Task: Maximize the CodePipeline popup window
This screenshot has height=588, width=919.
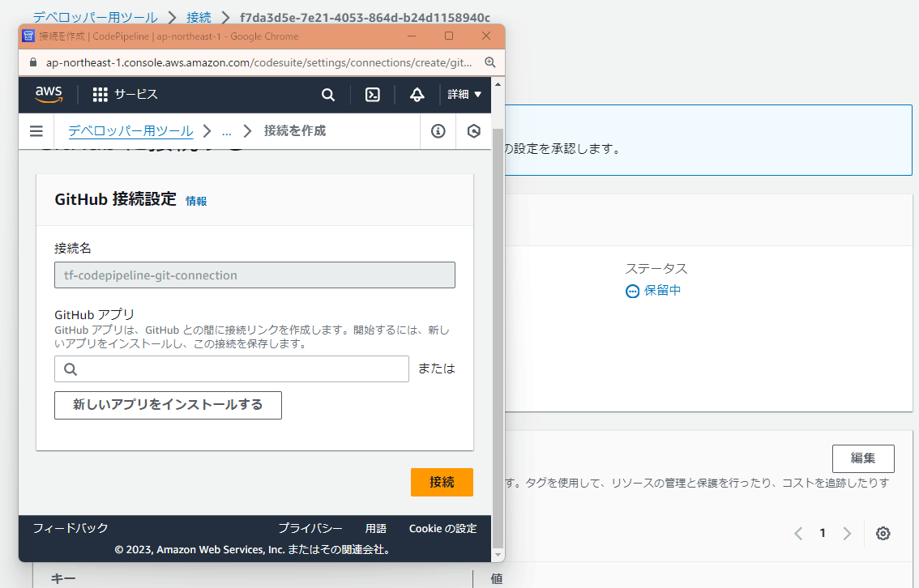Action: click(449, 36)
